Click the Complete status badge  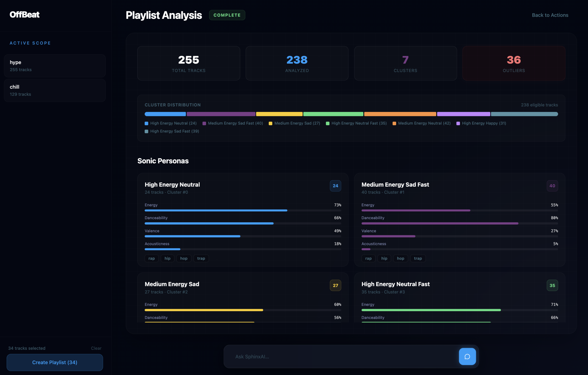[227, 15]
